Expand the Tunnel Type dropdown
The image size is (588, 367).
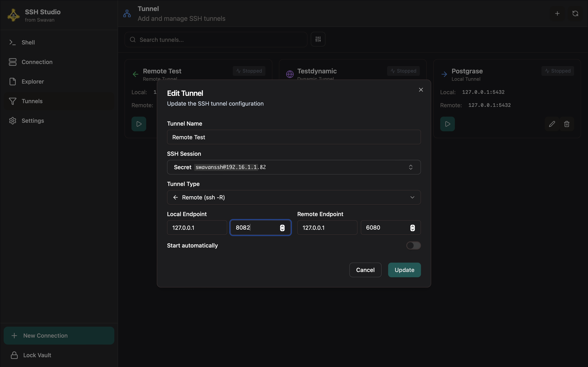click(294, 197)
